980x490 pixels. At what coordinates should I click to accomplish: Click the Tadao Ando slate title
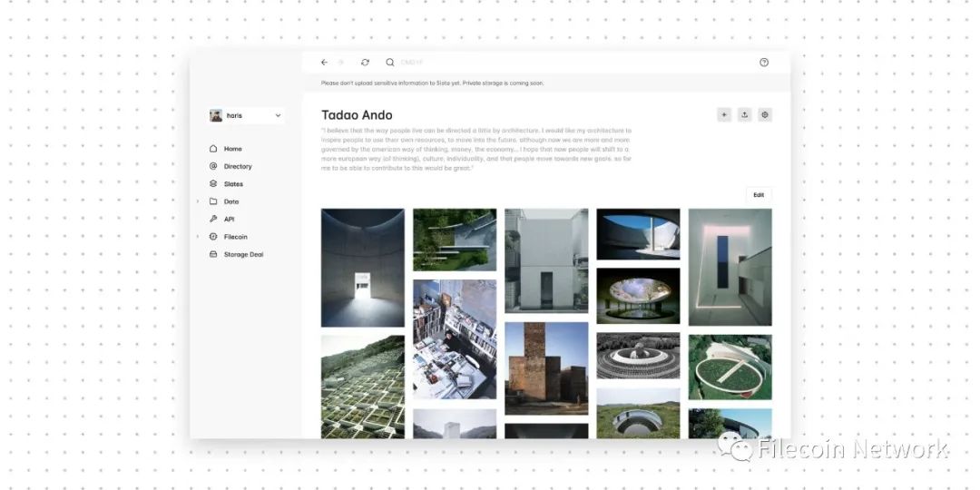point(357,115)
